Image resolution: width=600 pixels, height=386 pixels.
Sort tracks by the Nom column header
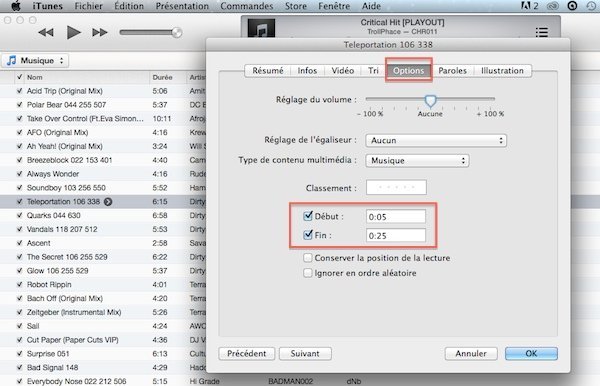pos(87,77)
